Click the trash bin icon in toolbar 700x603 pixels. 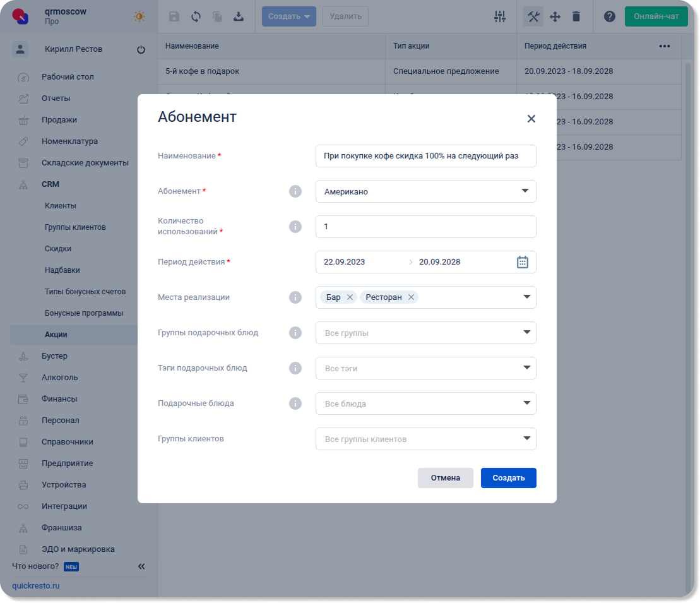tap(576, 16)
